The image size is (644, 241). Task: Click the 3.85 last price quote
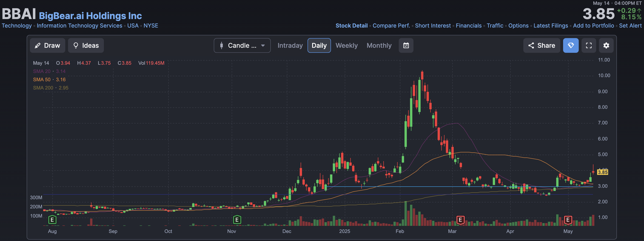tap(598, 14)
